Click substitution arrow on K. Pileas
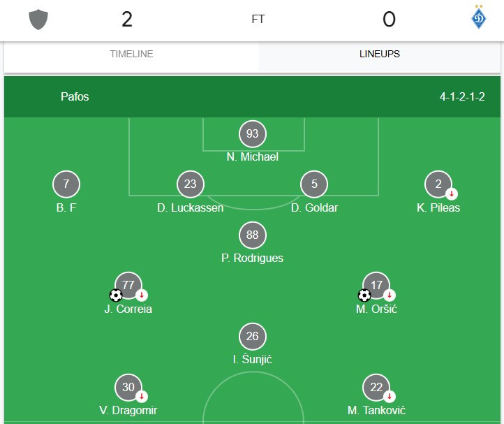Viewport: 504px width, 424px height. 452,193
